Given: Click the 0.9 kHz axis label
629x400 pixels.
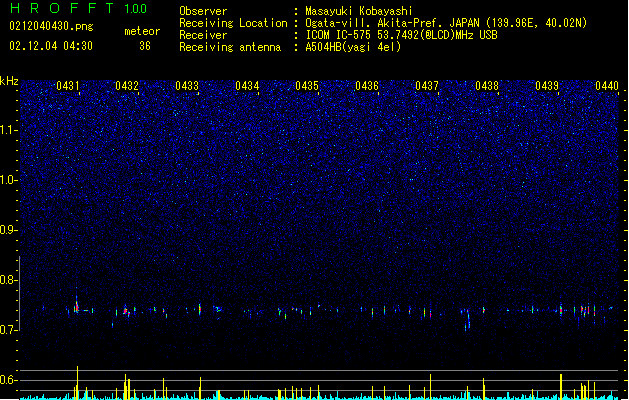Looking at the screenshot, I should (x=8, y=230).
